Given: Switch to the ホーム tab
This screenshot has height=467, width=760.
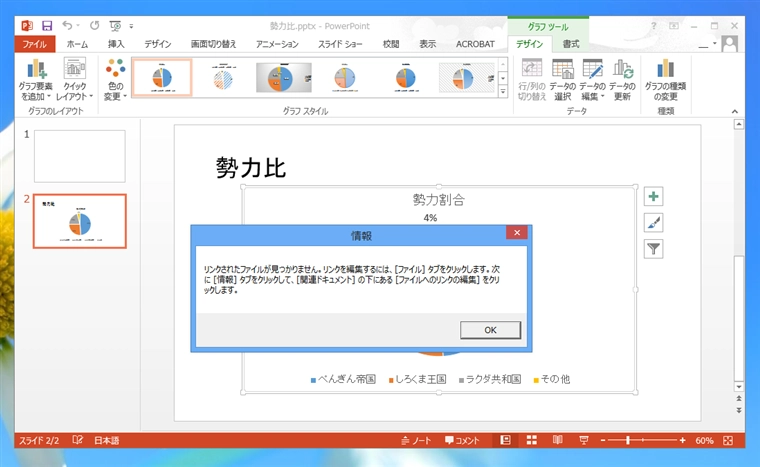Looking at the screenshot, I should point(78,44).
